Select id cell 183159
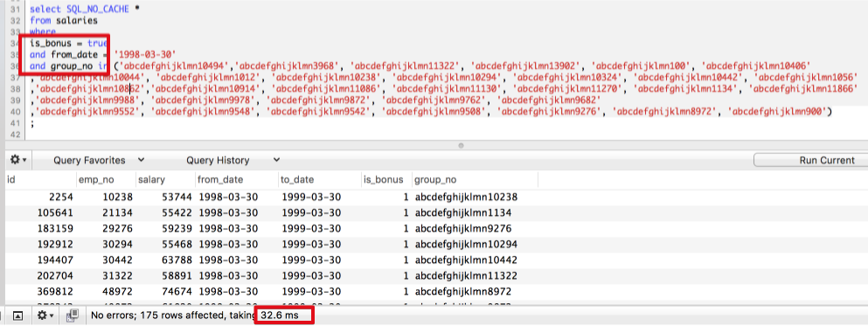This screenshot has width=868, height=326. (55, 228)
